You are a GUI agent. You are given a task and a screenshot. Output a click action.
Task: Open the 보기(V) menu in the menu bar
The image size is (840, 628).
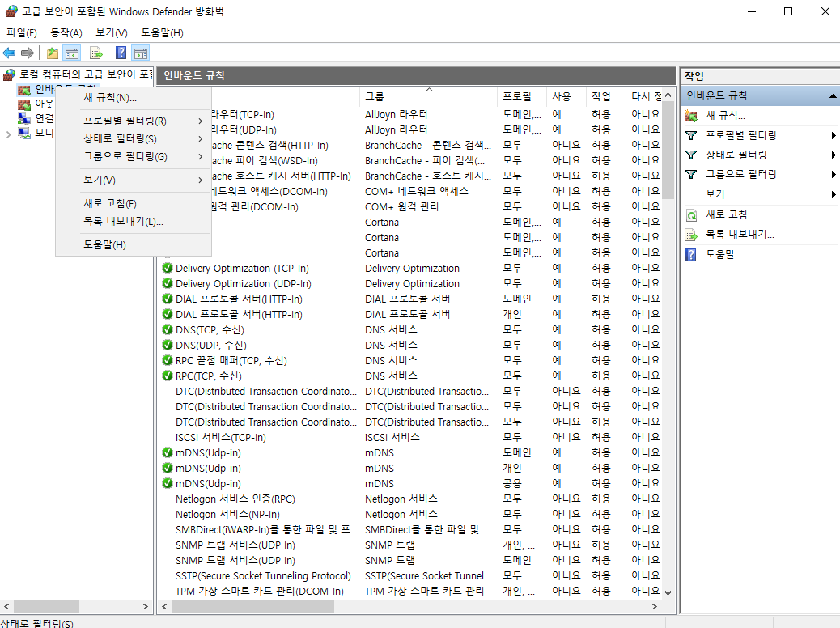(x=112, y=32)
